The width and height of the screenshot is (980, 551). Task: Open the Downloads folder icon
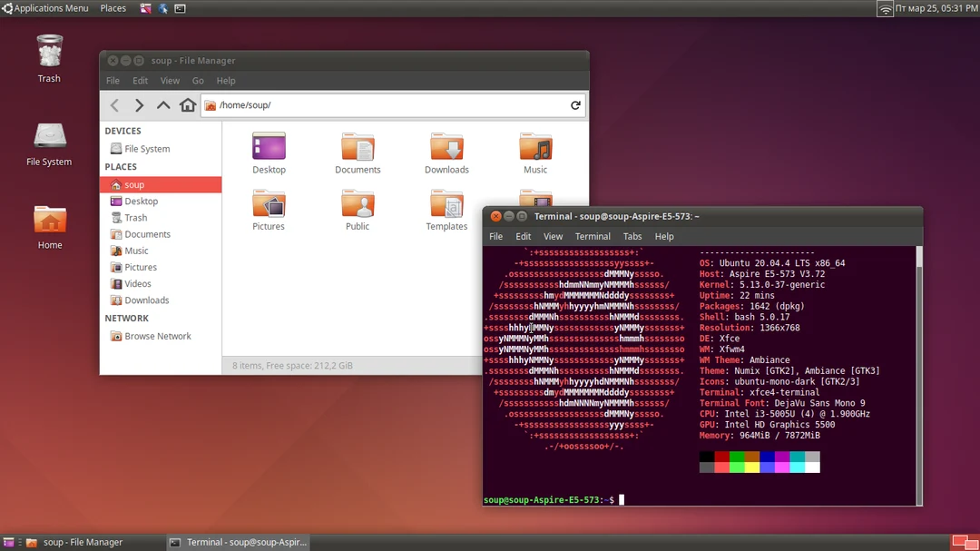446,145
